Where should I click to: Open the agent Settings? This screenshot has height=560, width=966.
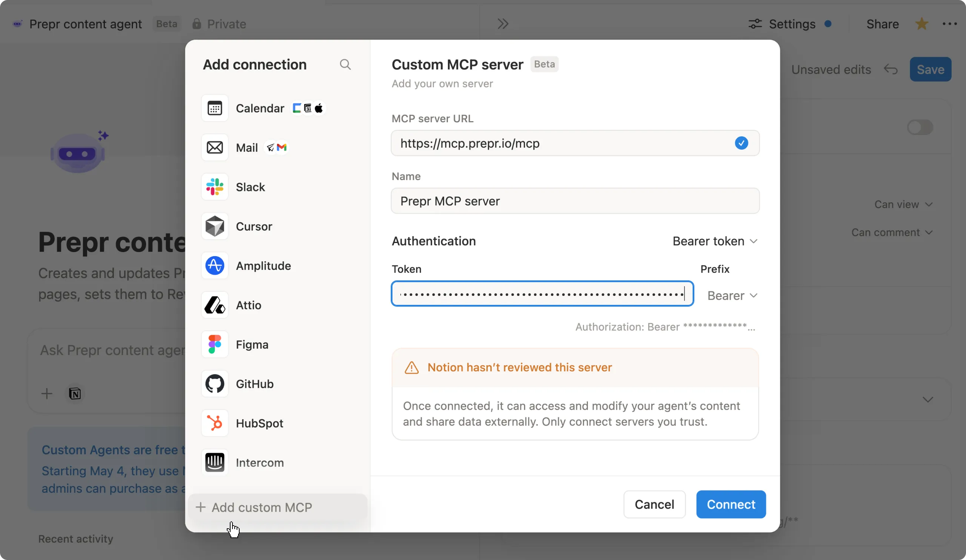point(791,24)
